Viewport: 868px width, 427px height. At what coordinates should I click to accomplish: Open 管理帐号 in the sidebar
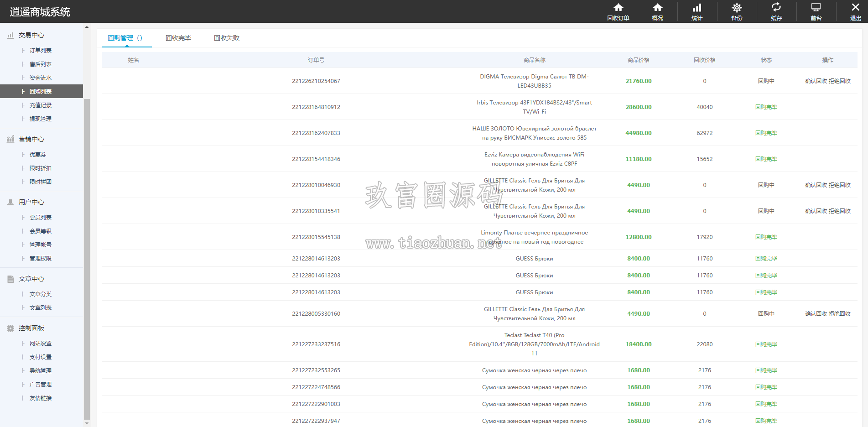pos(41,245)
